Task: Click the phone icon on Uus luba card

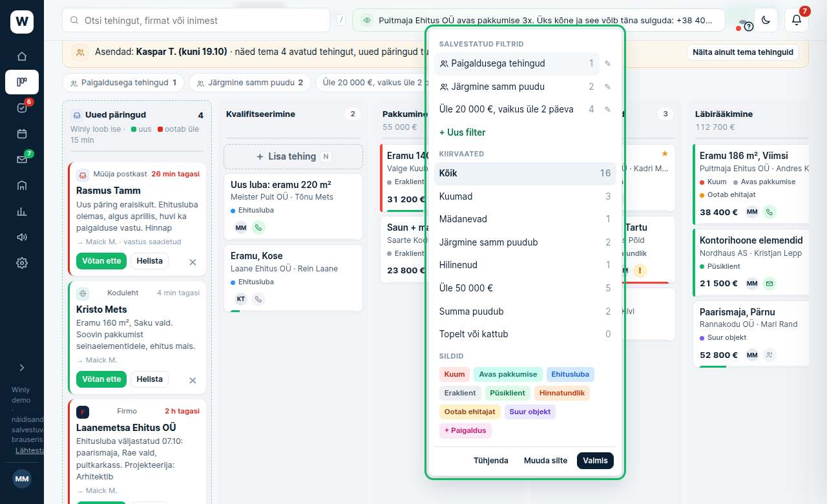Action: click(258, 227)
